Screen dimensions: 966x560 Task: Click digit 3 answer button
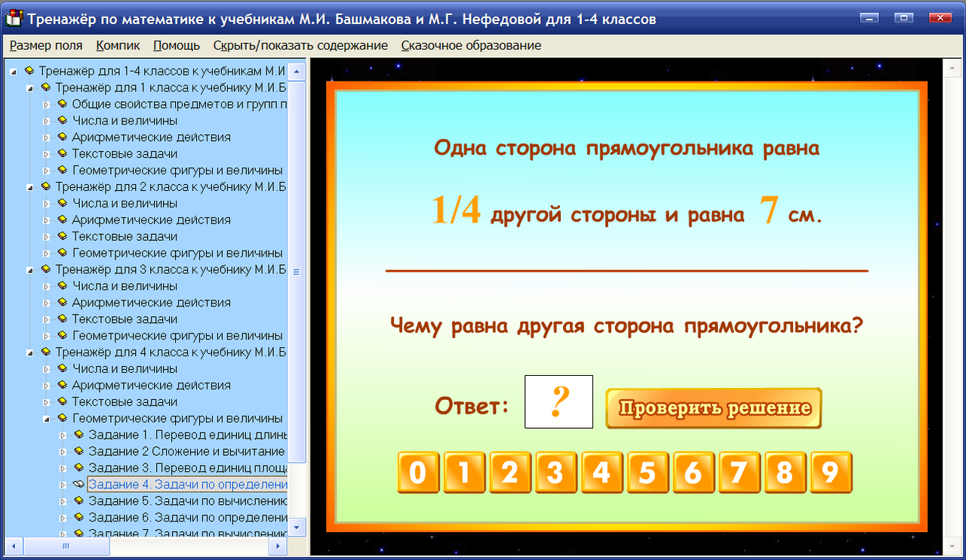(x=555, y=472)
